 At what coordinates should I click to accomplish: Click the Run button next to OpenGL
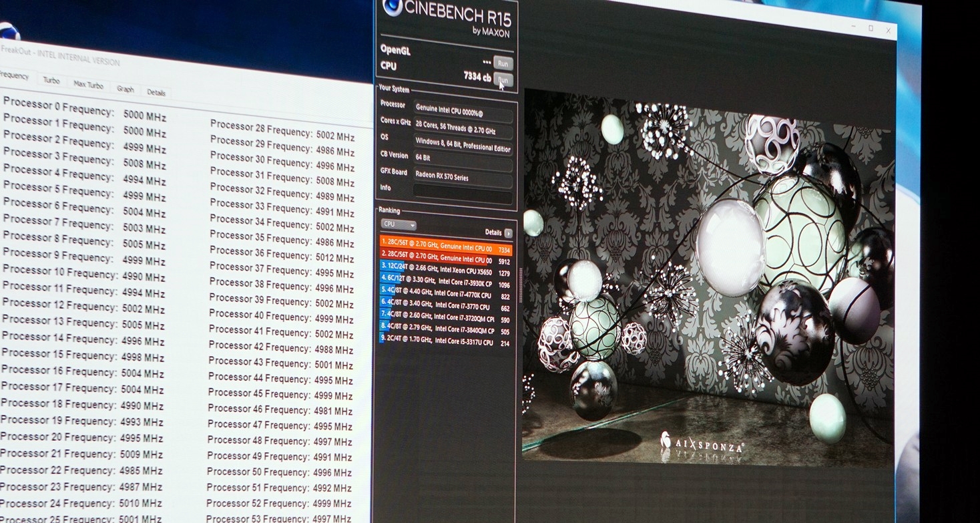(x=503, y=63)
